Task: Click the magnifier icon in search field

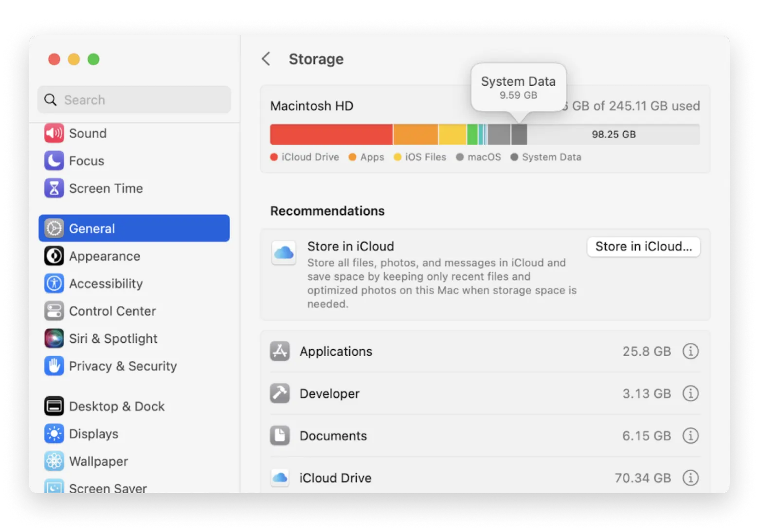Action: 50,100
